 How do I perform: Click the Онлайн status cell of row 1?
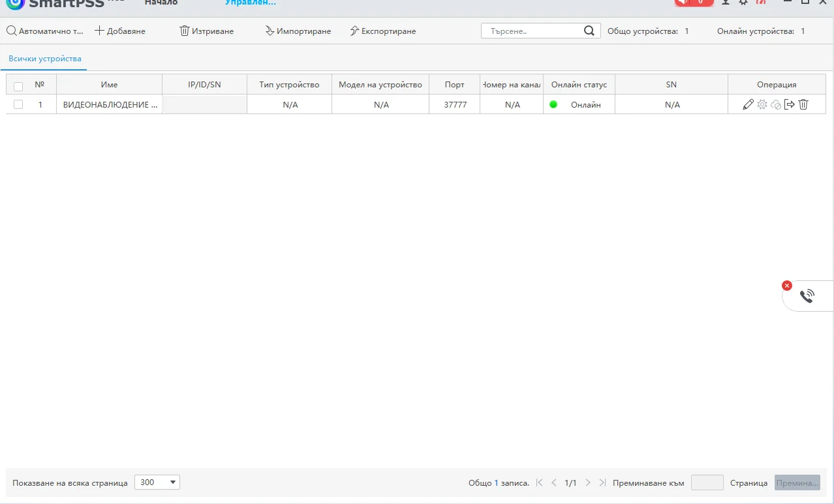579,104
